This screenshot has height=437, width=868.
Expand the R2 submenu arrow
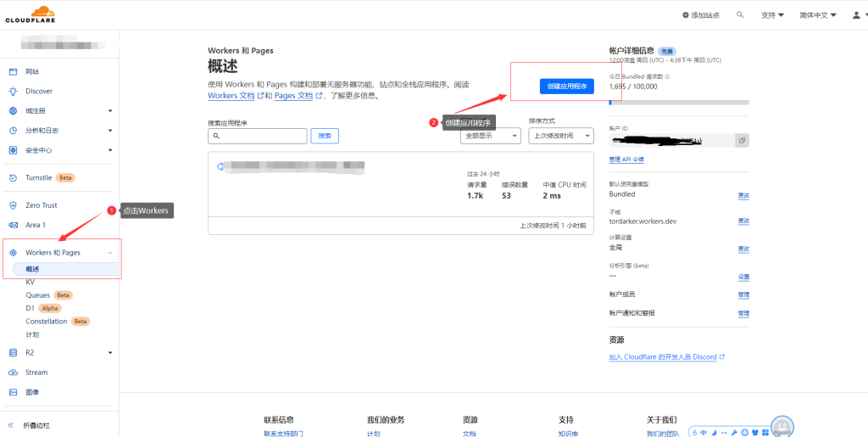coord(110,352)
